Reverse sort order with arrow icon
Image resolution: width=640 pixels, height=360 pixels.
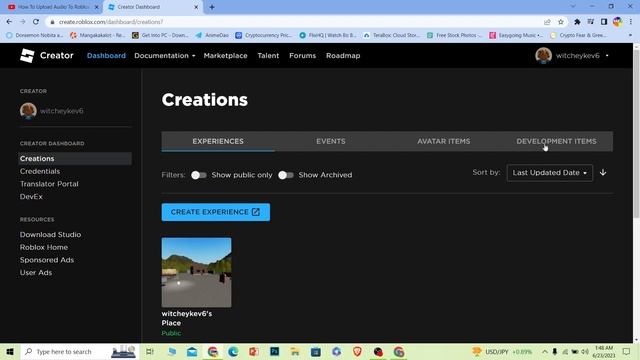pos(603,173)
